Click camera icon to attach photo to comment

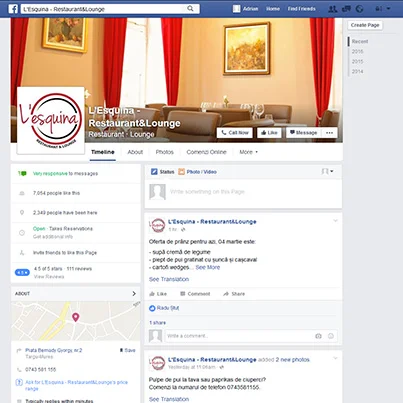pyautogui.click(x=318, y=336)
